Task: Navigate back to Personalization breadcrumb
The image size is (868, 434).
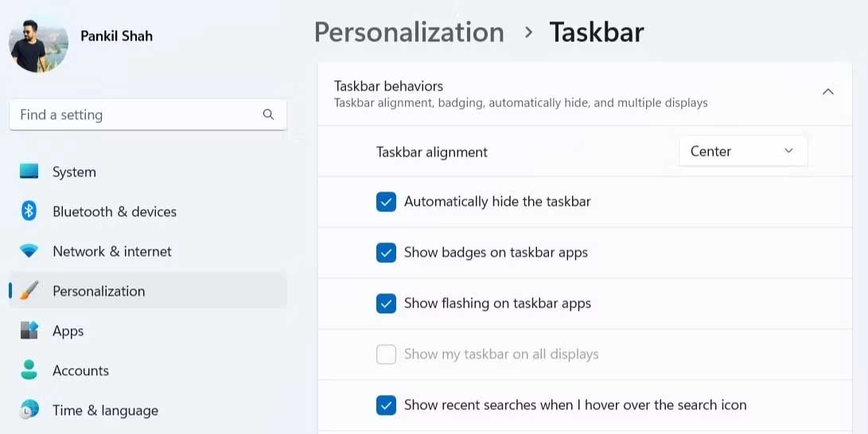Action: coord(409,33)
